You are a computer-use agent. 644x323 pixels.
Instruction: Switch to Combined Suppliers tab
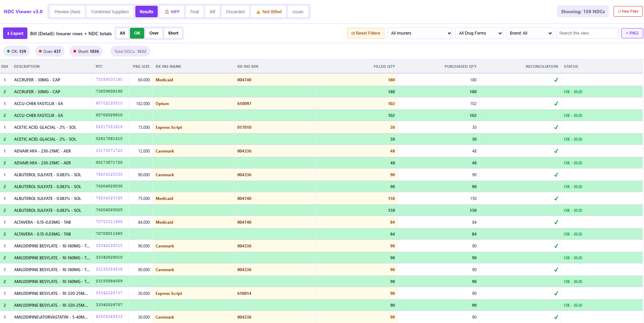110,12
